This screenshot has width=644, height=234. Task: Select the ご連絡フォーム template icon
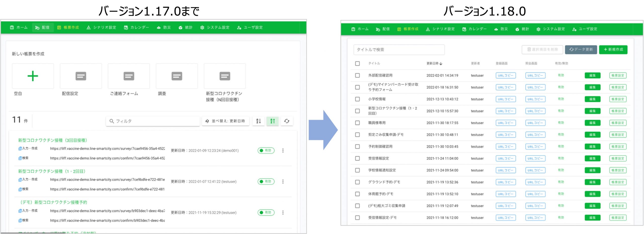click(129, 76)
